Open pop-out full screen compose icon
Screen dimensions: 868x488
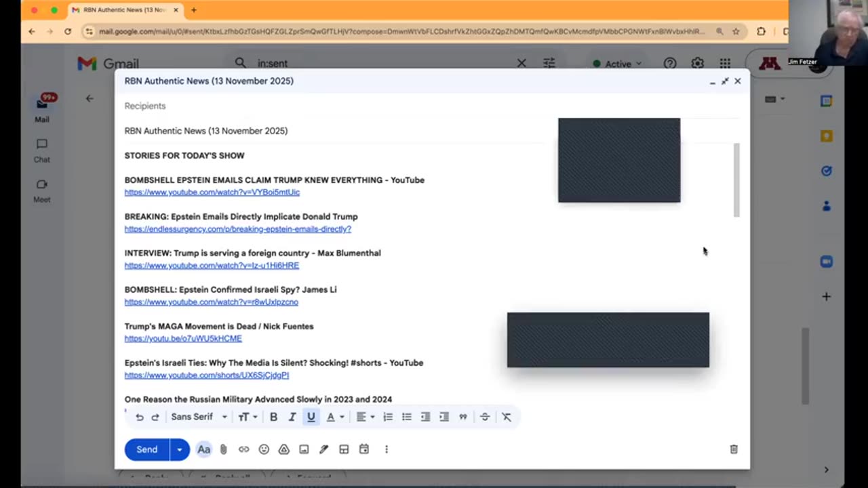725,81
